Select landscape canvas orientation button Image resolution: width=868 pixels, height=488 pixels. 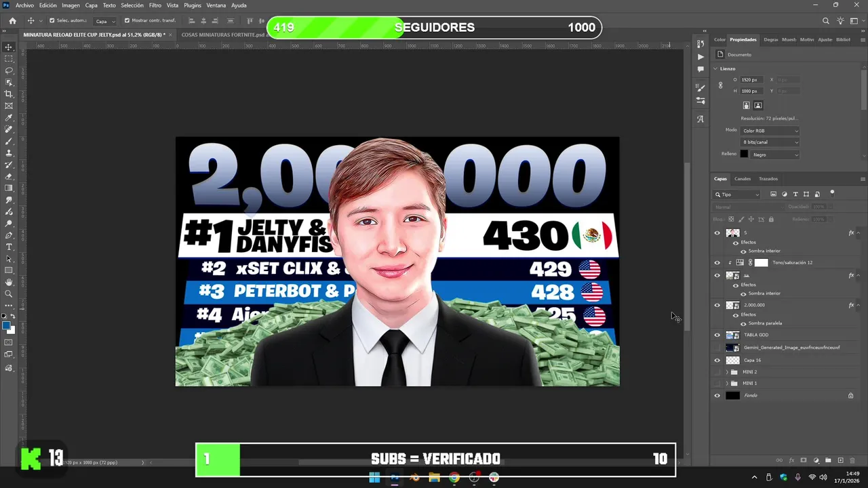click(758, 106)
